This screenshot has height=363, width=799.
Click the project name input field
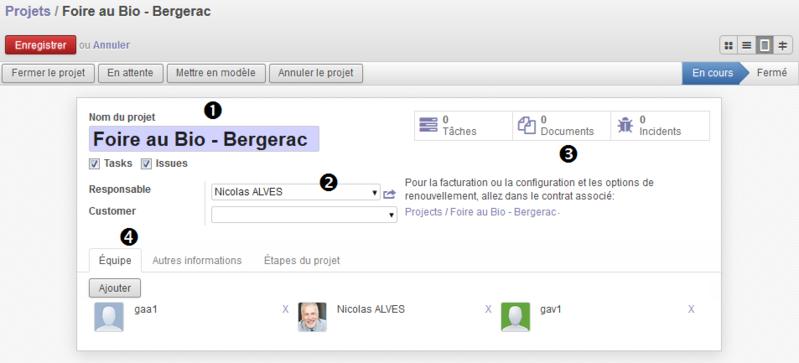click(204, 139)
